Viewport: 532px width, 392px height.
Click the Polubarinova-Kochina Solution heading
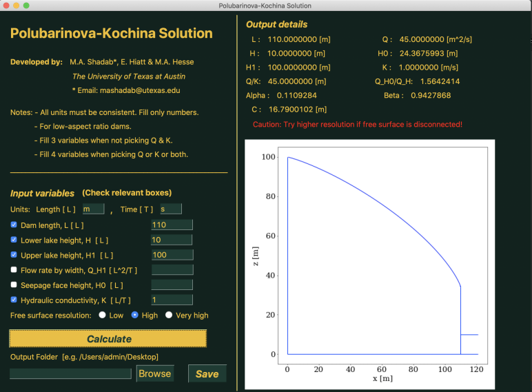coord(111,33)
